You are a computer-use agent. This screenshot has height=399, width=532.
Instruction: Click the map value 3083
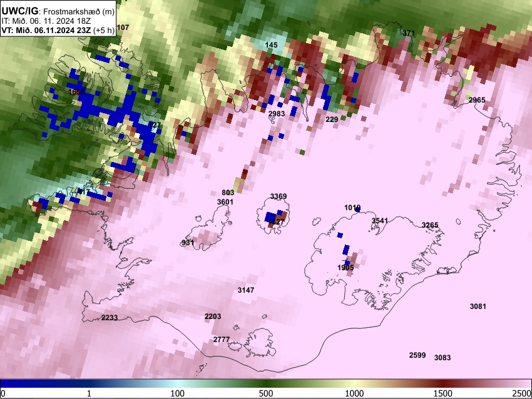442,357
